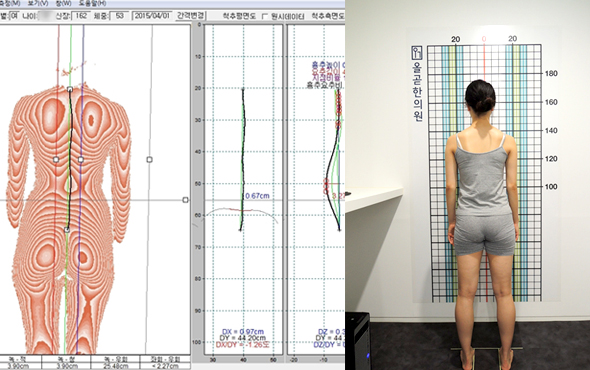The image size is (590, 370).
Task: Select the horizontal guide line end handle
Action: [186, 200]
